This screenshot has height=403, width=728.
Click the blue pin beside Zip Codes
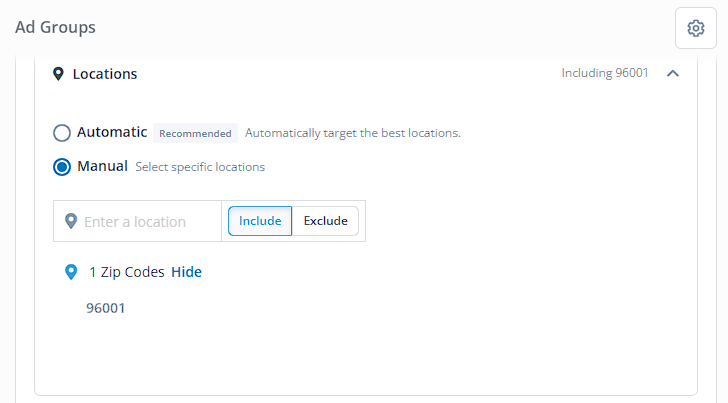pyautogui.click(x=71, y=272)
